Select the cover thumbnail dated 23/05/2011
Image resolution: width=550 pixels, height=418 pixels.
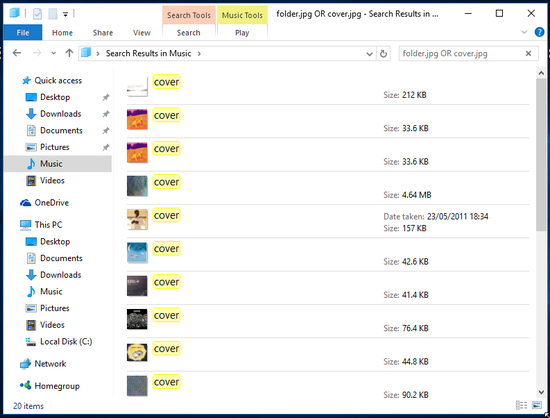[x=137, y=219]
